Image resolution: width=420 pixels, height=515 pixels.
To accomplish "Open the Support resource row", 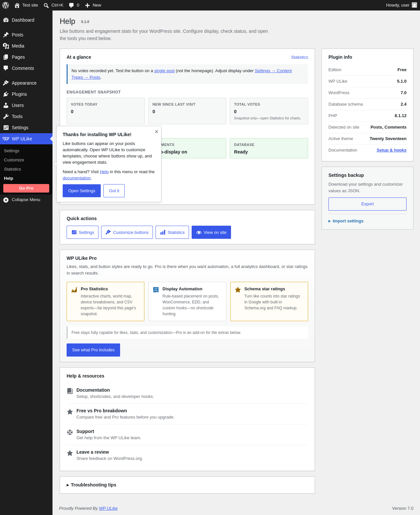I will 187,435.
